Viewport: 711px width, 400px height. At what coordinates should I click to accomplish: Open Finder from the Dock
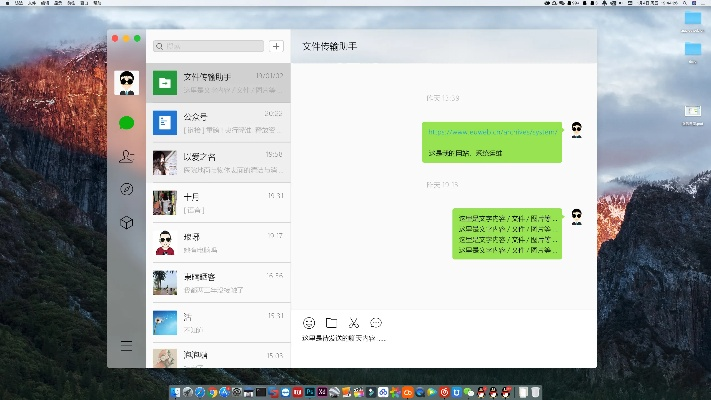point(175,391)
